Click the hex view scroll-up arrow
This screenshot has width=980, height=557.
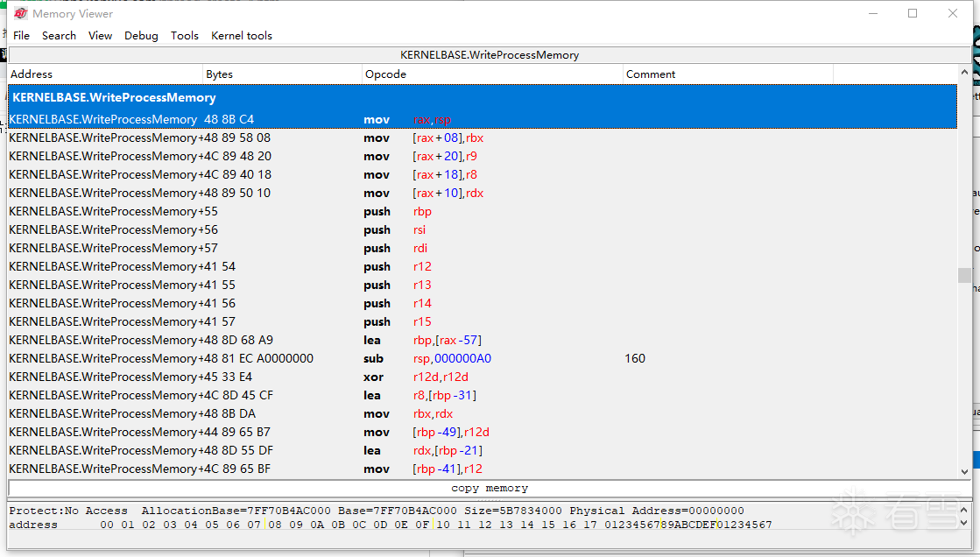964,511
